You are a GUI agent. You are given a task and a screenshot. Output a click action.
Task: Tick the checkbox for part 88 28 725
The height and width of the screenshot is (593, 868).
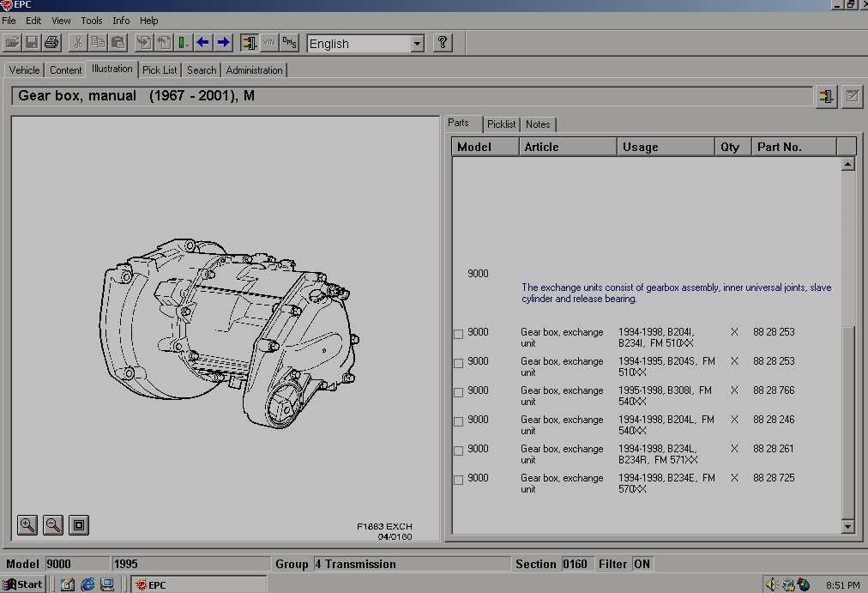tap(458, 481)
